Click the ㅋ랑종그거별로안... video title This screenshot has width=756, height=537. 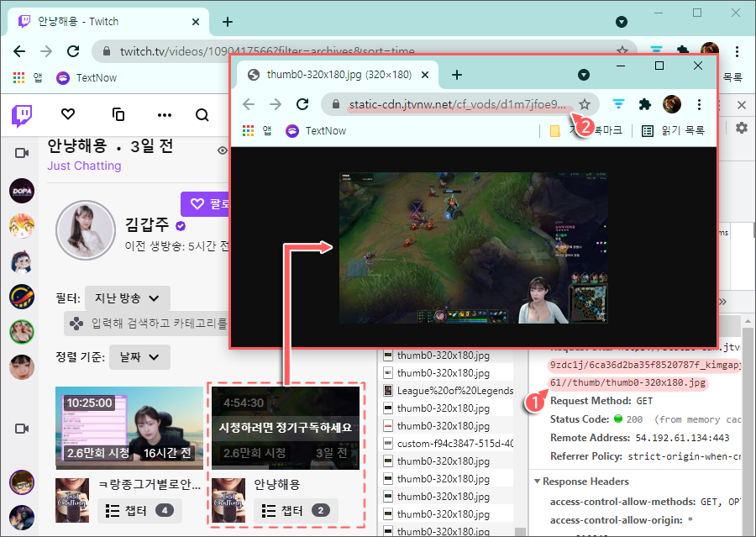point(149,484)
